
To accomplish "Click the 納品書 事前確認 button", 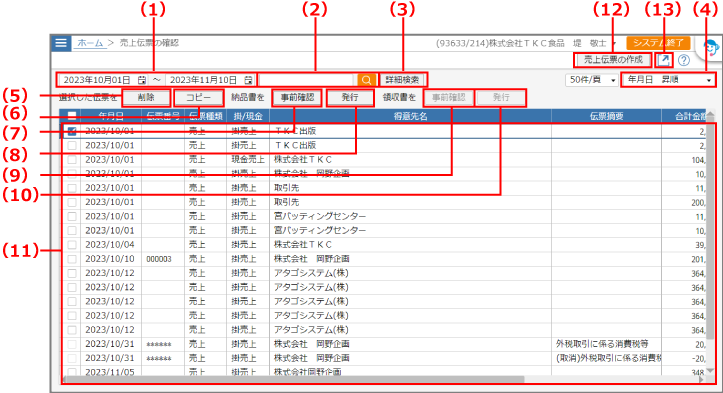I will click(297, 98).
